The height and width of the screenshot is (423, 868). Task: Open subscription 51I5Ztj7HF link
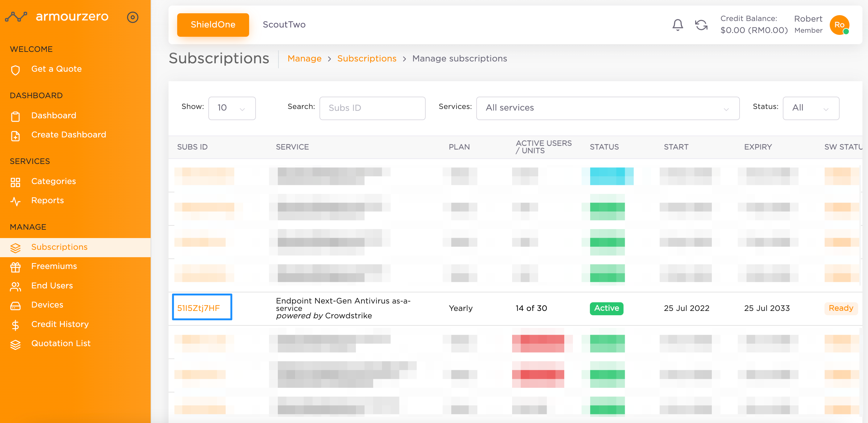point(198,308)
